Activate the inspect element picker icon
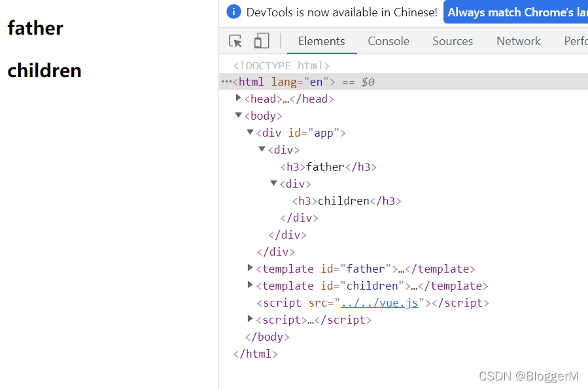588x389 pixels. click(x=235, y=41)
